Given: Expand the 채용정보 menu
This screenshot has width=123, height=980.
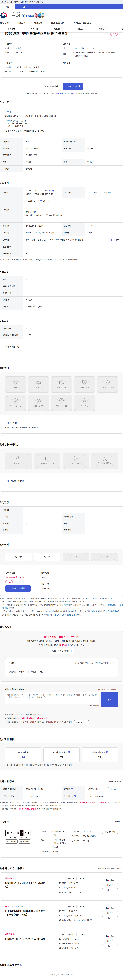Looking at the screenshot, I should [6, 23].
